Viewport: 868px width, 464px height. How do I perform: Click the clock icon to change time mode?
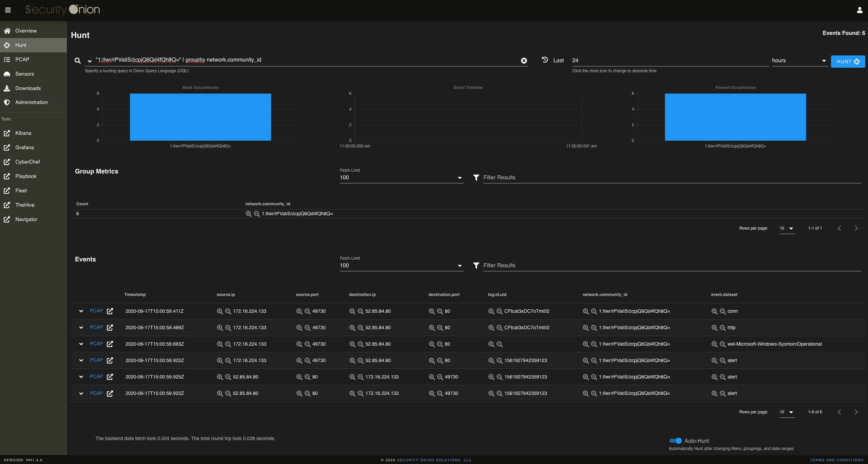[x=545, y=60]
